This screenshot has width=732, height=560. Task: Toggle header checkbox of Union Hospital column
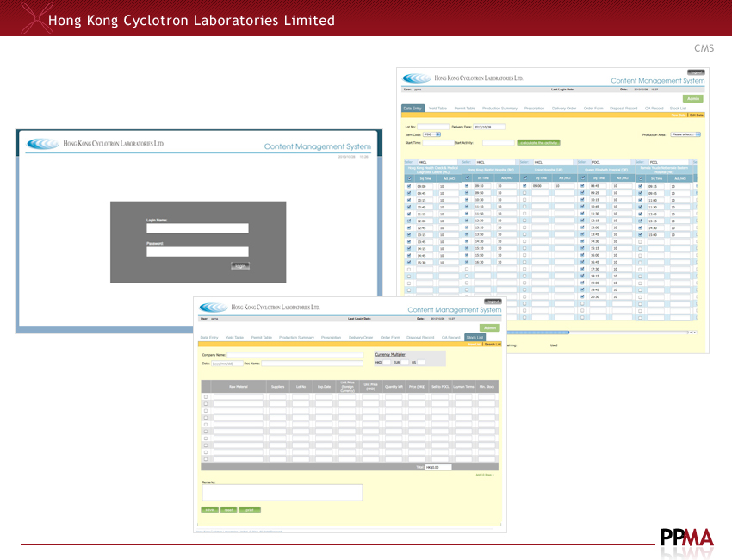524,178
